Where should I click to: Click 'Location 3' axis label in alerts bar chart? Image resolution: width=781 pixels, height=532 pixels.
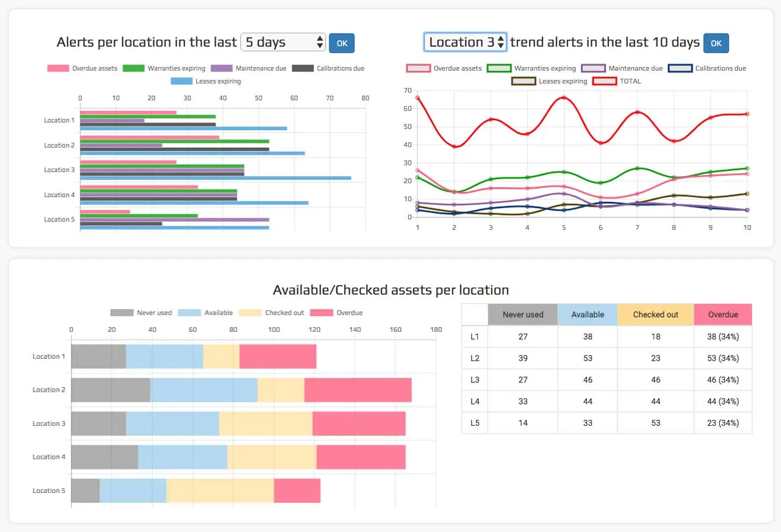(x=59, y=170)
